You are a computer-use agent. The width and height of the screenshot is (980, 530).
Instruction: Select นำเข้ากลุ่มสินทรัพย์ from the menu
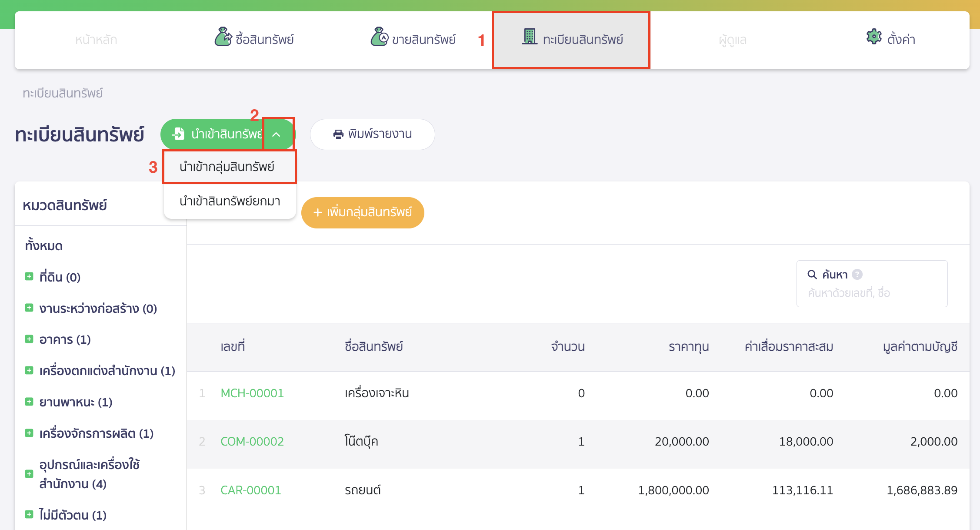229,166
